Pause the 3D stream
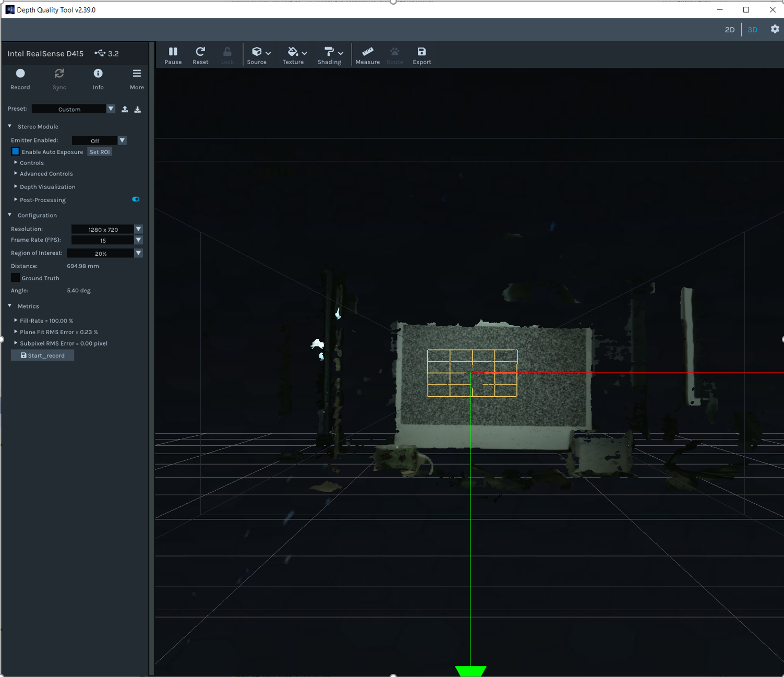 173,55
